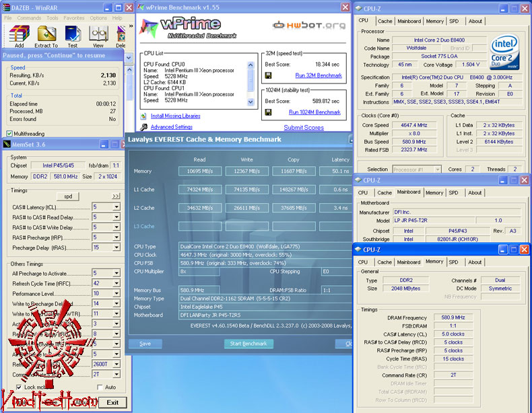Click Install Missing Libraries link

pos(175,116)
